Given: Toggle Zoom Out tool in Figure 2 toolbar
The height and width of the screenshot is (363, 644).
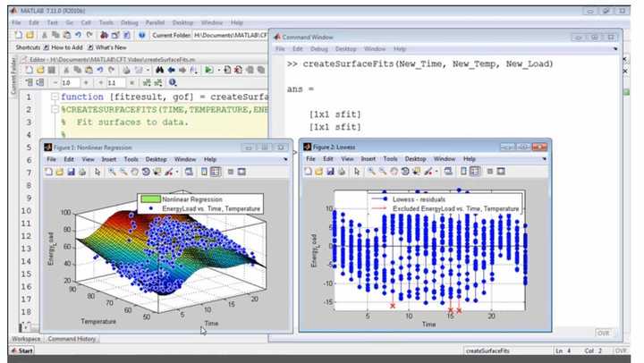Looking at the screenshot, I should point(383,172).
